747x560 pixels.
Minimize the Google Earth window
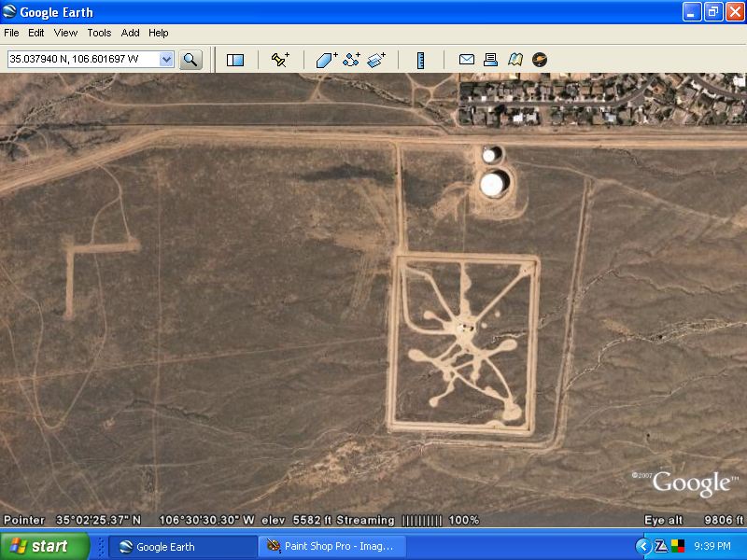pyautogui.click(x=692, y=12)
